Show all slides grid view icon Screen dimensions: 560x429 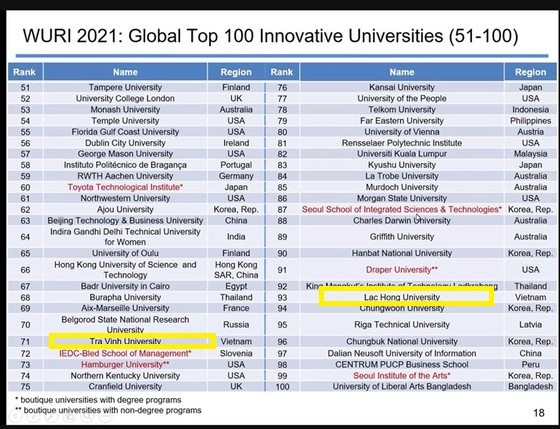[x=69, y=417]
